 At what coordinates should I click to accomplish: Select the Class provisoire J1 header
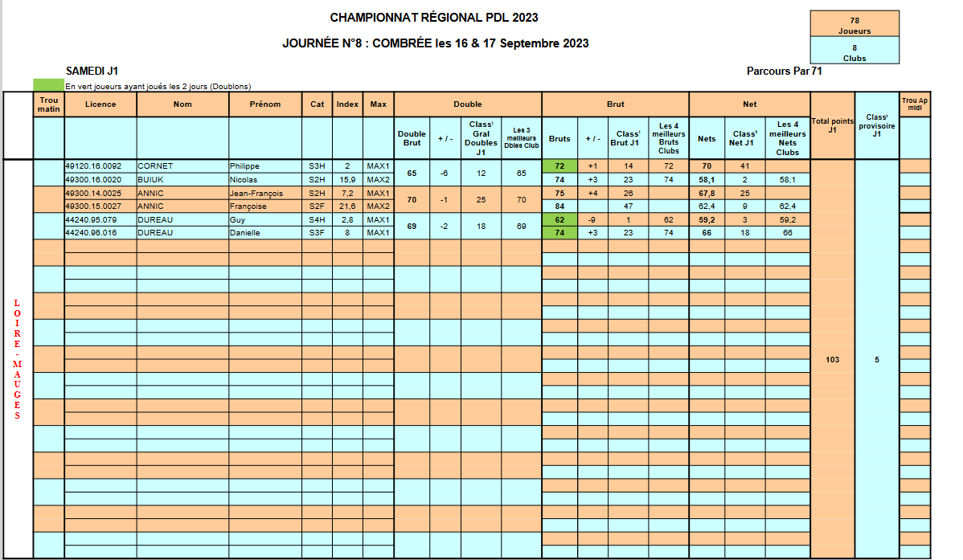tap(876, 125)
